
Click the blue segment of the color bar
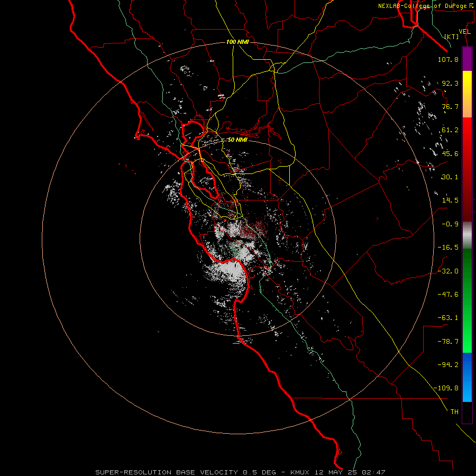[467, 377]
